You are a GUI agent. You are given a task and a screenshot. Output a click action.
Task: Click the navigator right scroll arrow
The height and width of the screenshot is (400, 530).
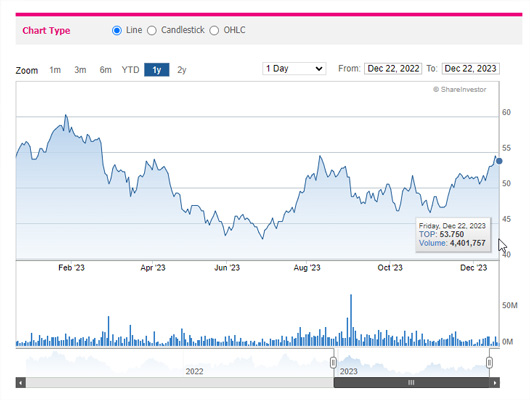(495, 383)
